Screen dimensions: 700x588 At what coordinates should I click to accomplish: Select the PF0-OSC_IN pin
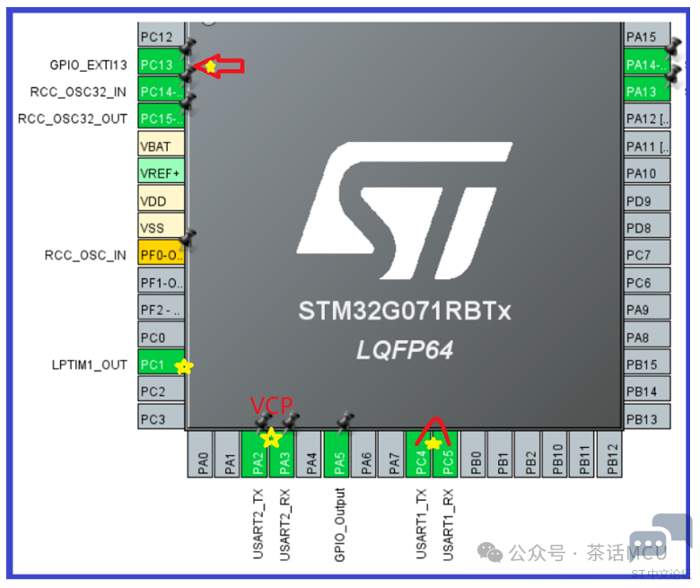(x=162, y=252)
